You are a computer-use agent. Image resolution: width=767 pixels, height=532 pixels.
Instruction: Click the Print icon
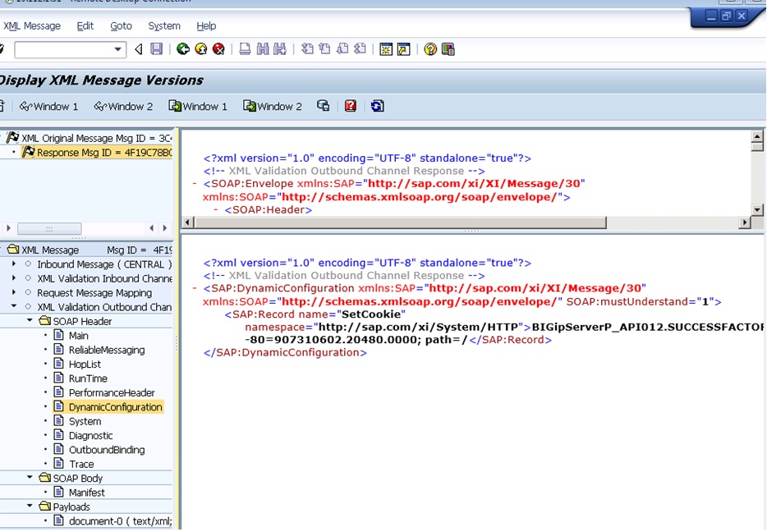tap(245, 49)
